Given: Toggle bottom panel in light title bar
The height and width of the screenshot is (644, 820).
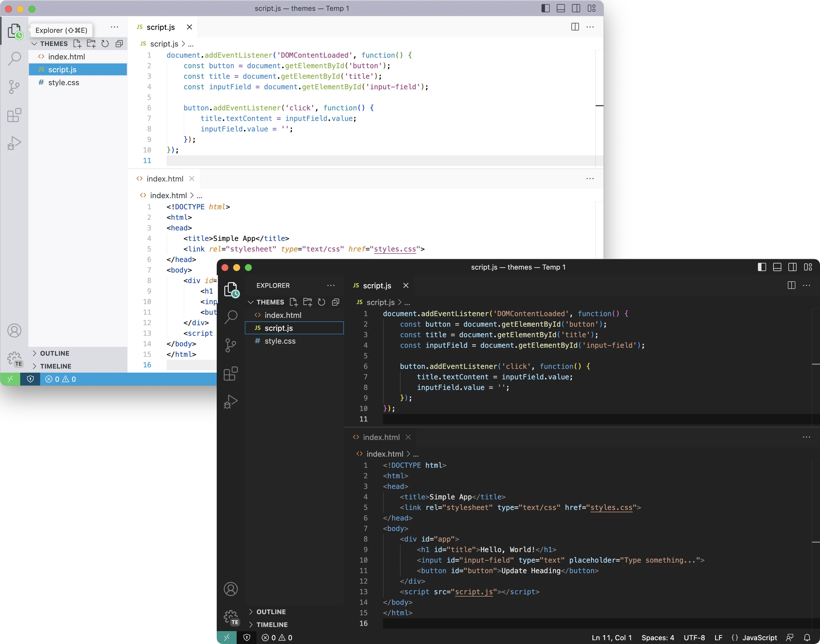Looking at the screenshot, I should (x=561, y=9).
